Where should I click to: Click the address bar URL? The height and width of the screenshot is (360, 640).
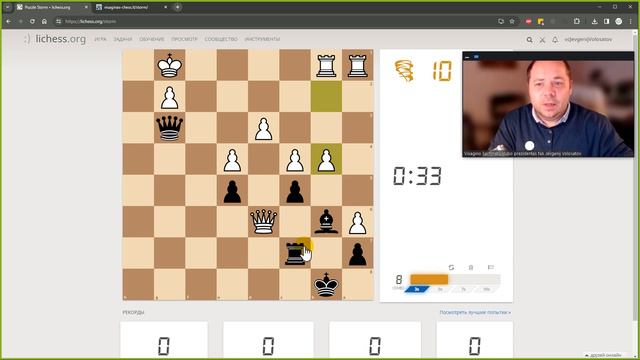tap(91, 21)
